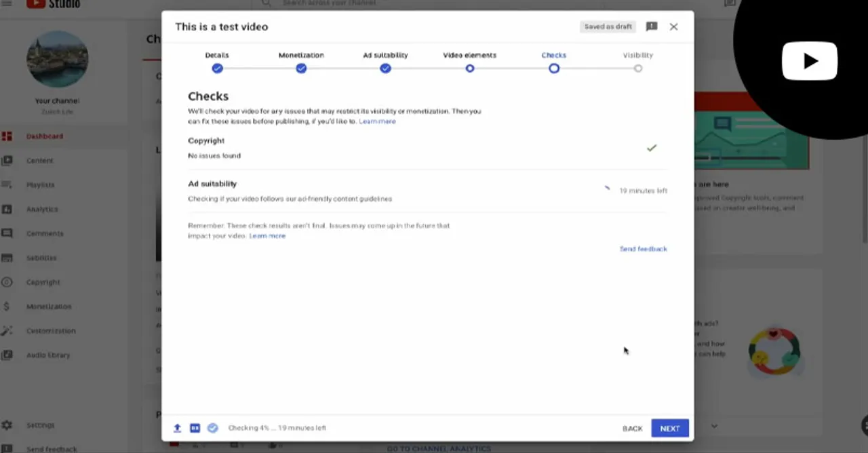Click the upload arrow status icon

177,428
